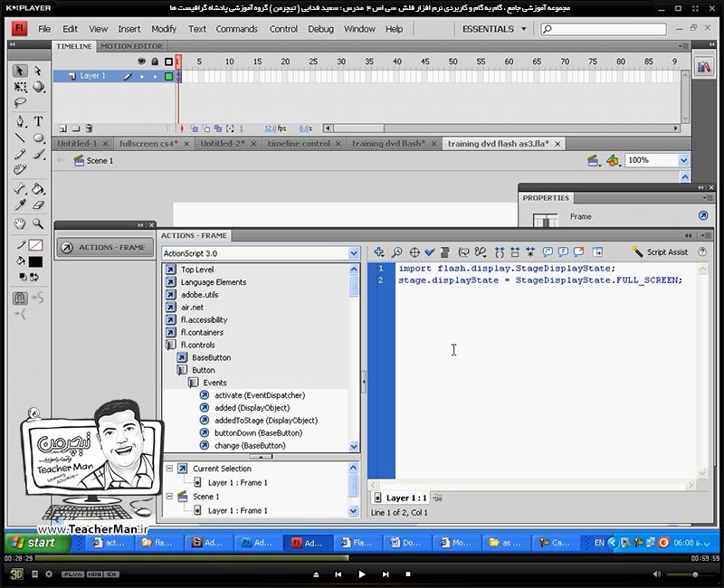Viewport: 724px width, 588px height.
Task: Pin the active script tab
Action: click(437, 498)
